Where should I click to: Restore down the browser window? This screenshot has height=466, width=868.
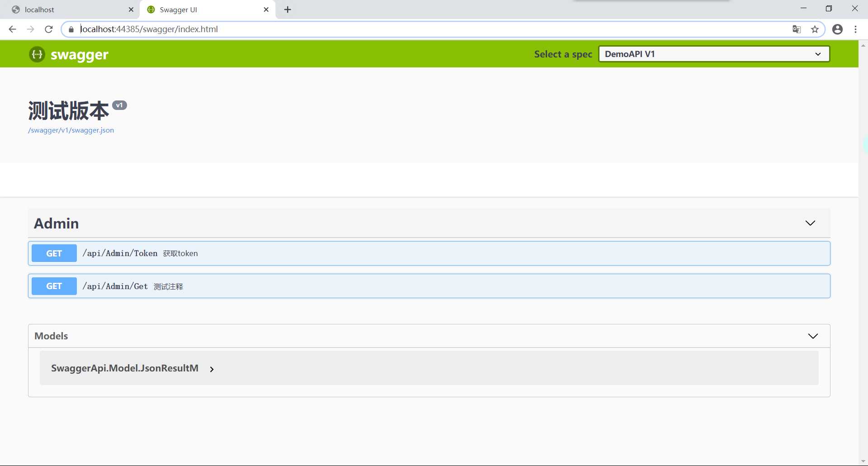point(829,9)
